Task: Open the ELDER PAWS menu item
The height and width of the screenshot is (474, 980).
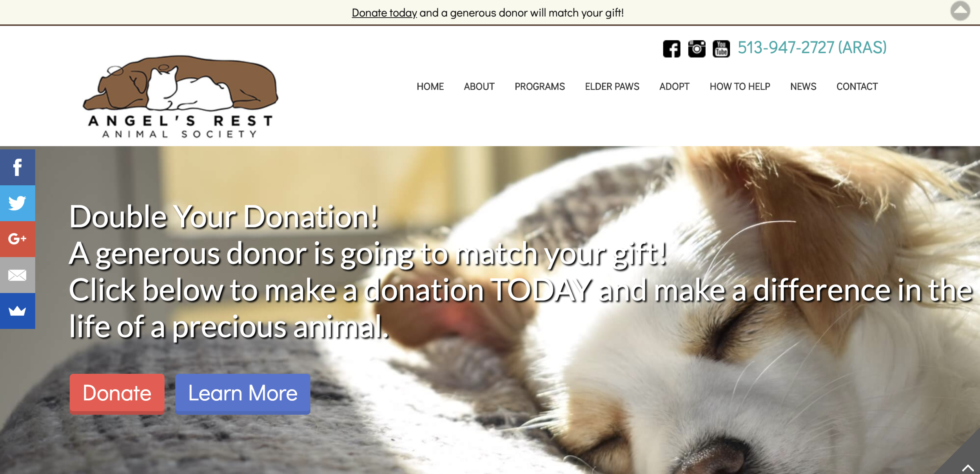Action: (612, 87)
